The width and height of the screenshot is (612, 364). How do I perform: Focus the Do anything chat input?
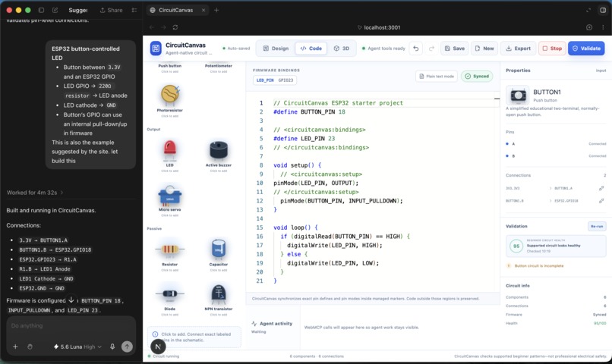tap(71, 326)
